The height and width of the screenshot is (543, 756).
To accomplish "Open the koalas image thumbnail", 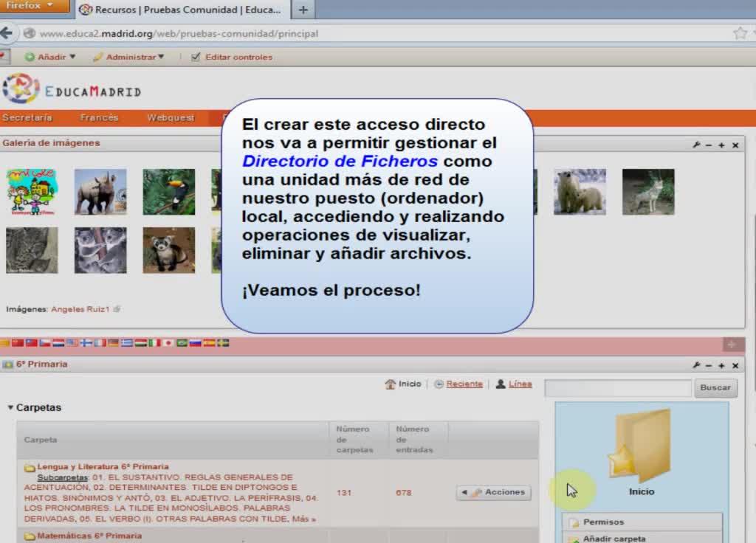I will pyautogui.click(x=100, y=250).
